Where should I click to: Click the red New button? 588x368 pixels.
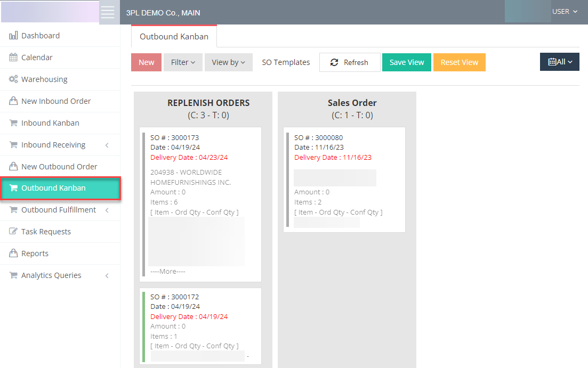click(146, 62)
